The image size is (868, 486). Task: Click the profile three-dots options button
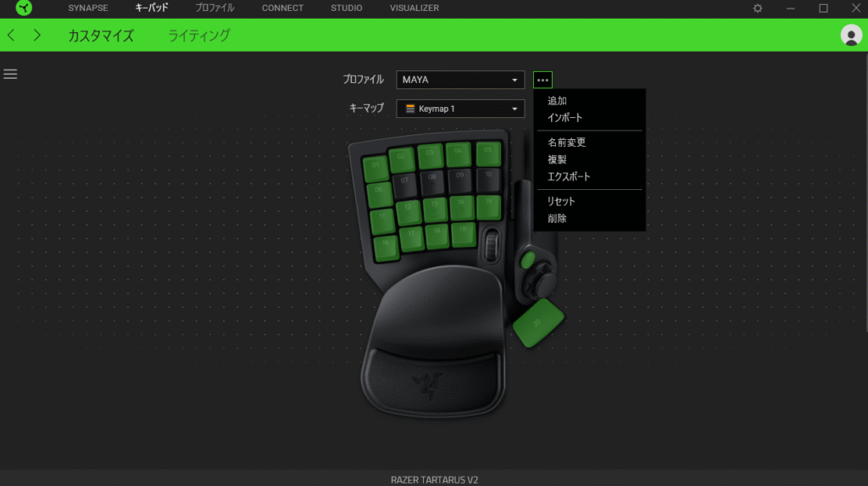[542, 80]
